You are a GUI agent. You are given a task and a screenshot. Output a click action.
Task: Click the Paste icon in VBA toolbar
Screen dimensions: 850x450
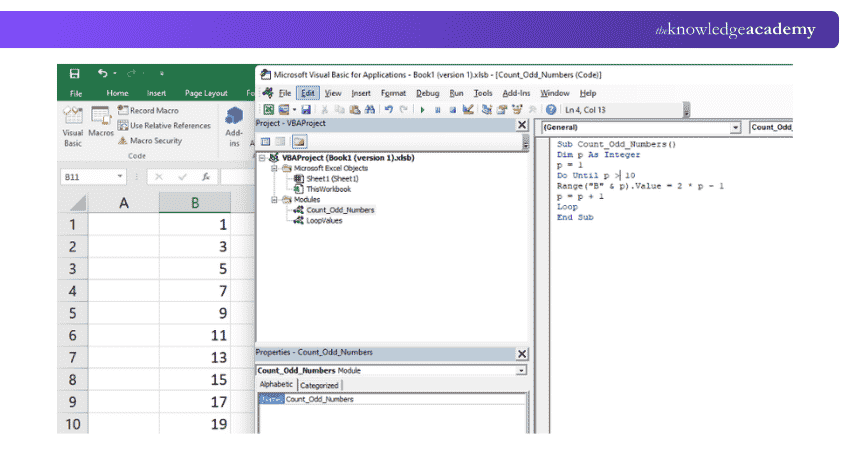pyautogui.click(x=355, y=110)
